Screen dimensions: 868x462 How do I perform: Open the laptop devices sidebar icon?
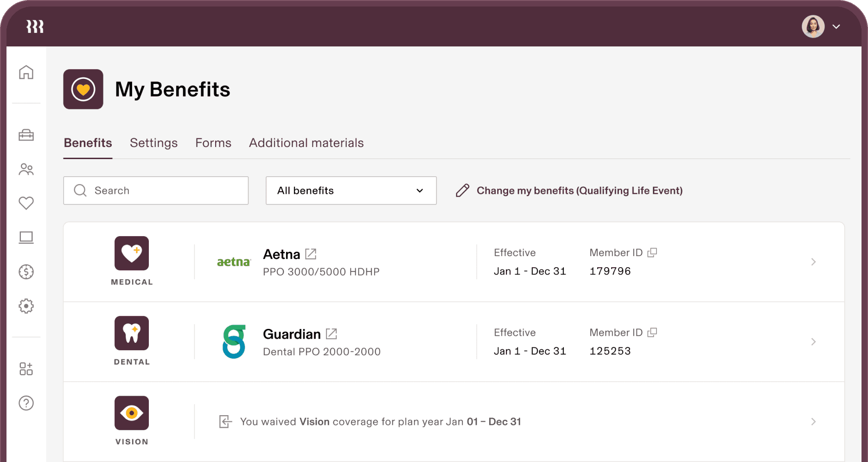pos(26,237)
